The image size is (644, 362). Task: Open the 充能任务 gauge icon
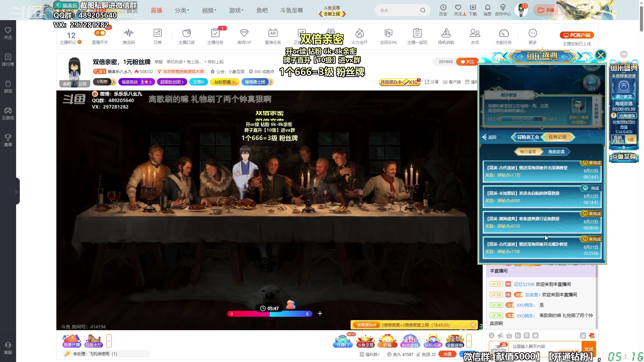pyautogui.click(x=504, y=36)
